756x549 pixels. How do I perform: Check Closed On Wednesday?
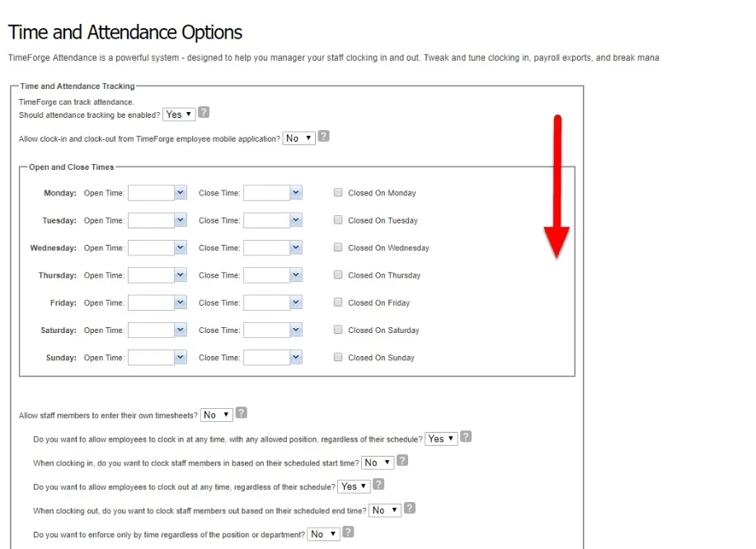tap(338, 247)
